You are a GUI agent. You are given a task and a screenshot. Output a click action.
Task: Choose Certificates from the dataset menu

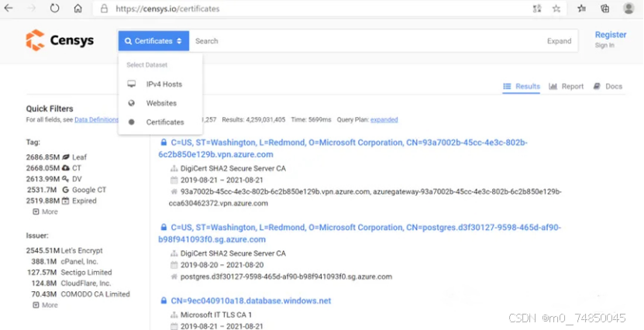pyautogui.click(x=160, y=122)
